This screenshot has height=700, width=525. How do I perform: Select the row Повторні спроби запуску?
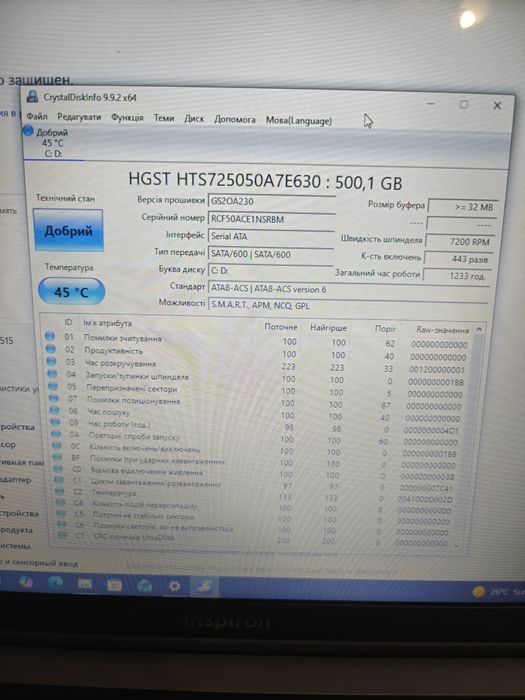[x=258, y=438]
